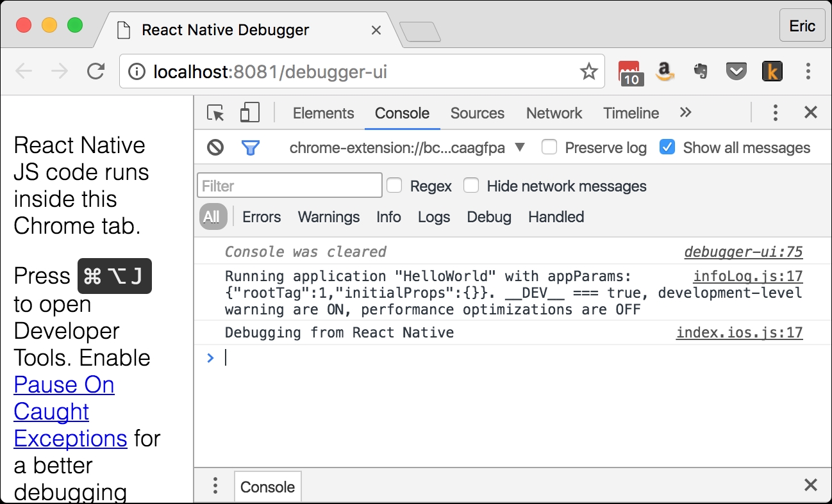This screenshot has width=832, height=504.
Task: Filter console to Warnings
Action: (x=329, y=217)
